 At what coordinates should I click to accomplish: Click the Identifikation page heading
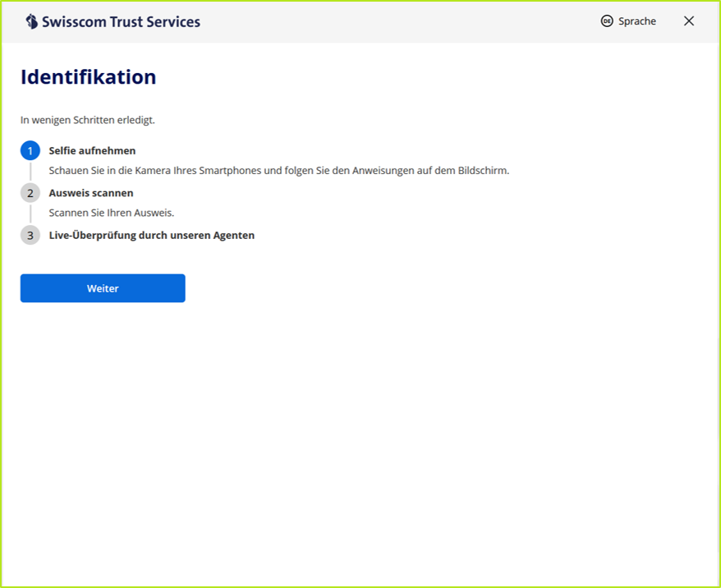[x=88, y=77]
